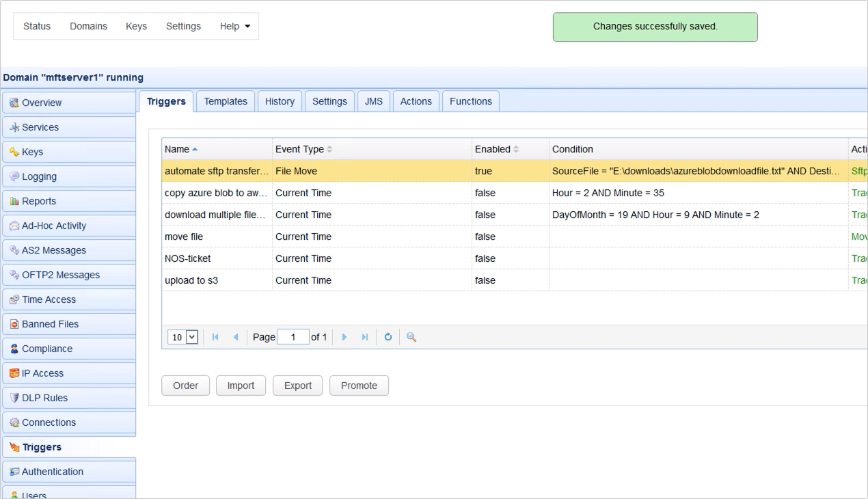Image resolution: width=868 pixels, height=499 pixels.
Task: Open the IP Access section
Action: coord(43,373)
